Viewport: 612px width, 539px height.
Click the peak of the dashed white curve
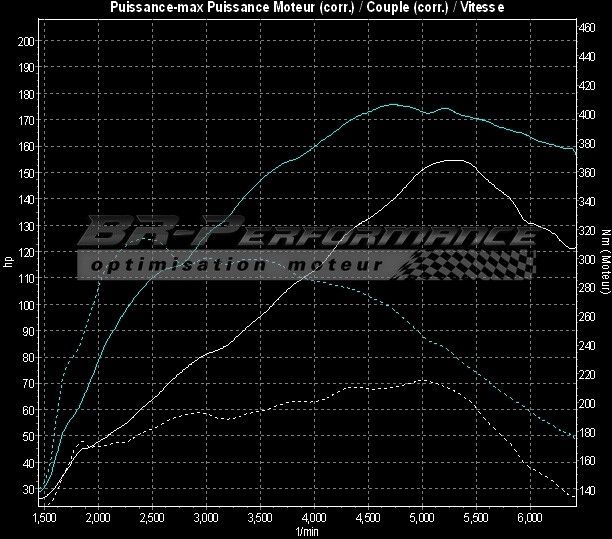coord(423,380)
